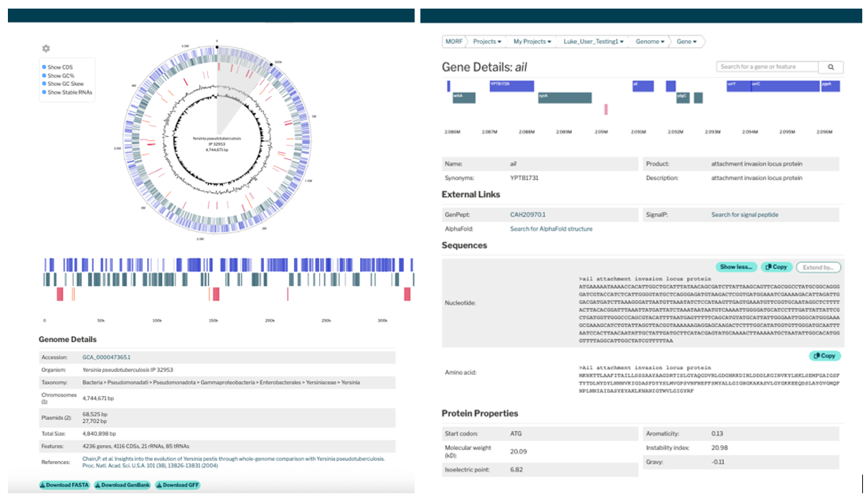The width and height of the screenshot is (868, 504).
Task: Open the genome viewer settings gear
Action: pyautogui.click(x=46, y=49)
